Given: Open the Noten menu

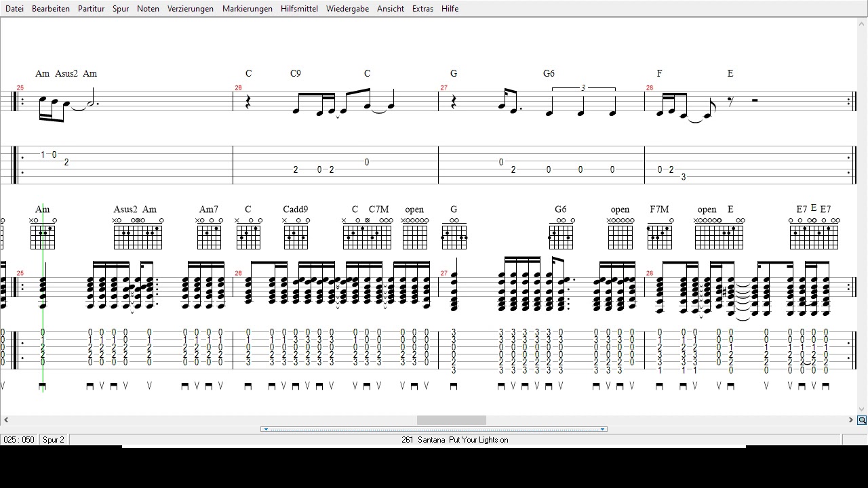Looking at the screenshot, I should coord(148,9).
